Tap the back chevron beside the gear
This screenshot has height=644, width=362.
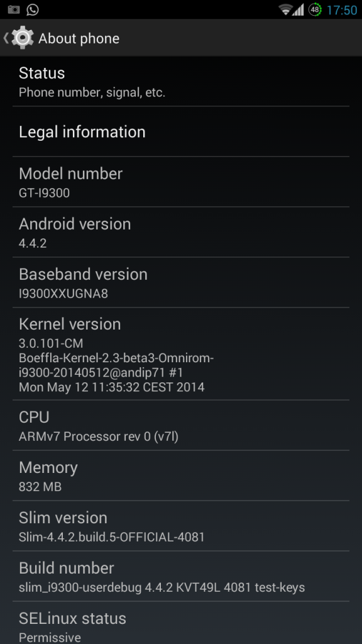[x=6, y=38]
